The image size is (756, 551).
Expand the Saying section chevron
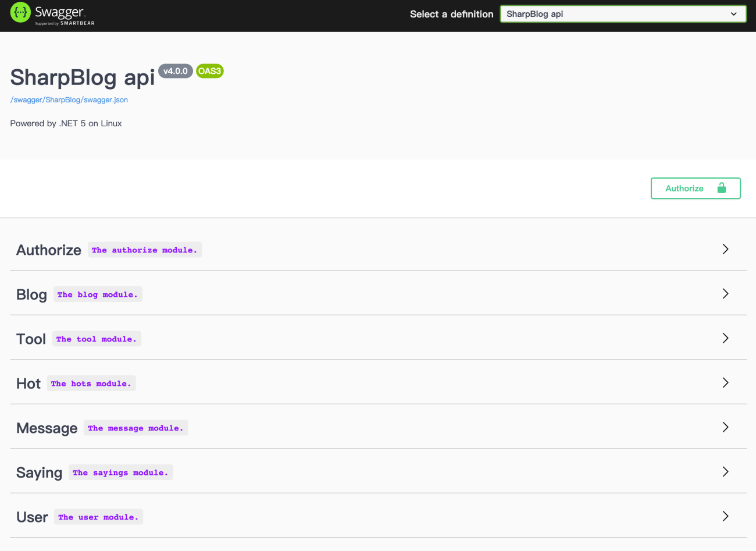pos(725,472)
